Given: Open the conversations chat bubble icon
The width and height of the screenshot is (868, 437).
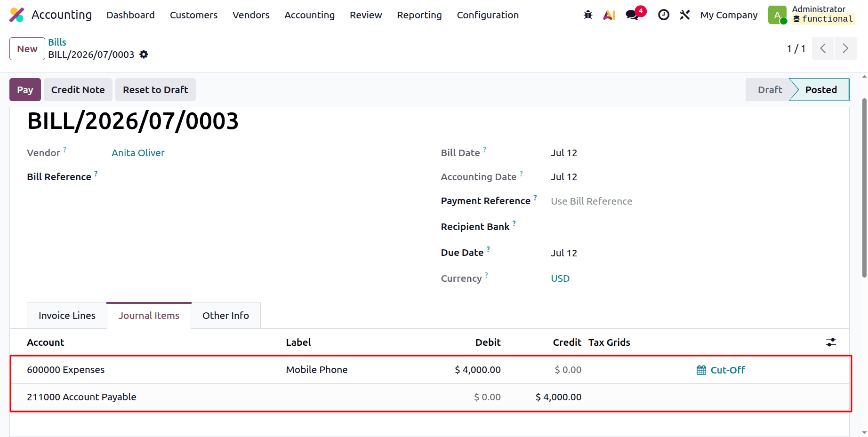Looking at the screenshot, I should click(632, 15).
